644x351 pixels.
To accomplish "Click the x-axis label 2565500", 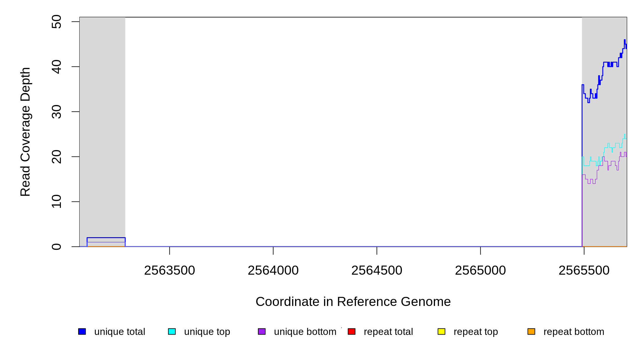I will [584, 270].
